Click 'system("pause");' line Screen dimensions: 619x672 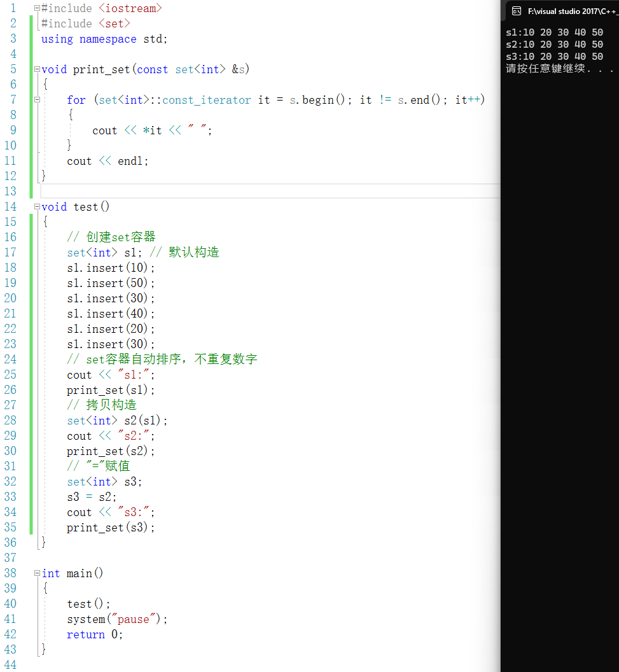pyautogui.click(x=117, y=619)
